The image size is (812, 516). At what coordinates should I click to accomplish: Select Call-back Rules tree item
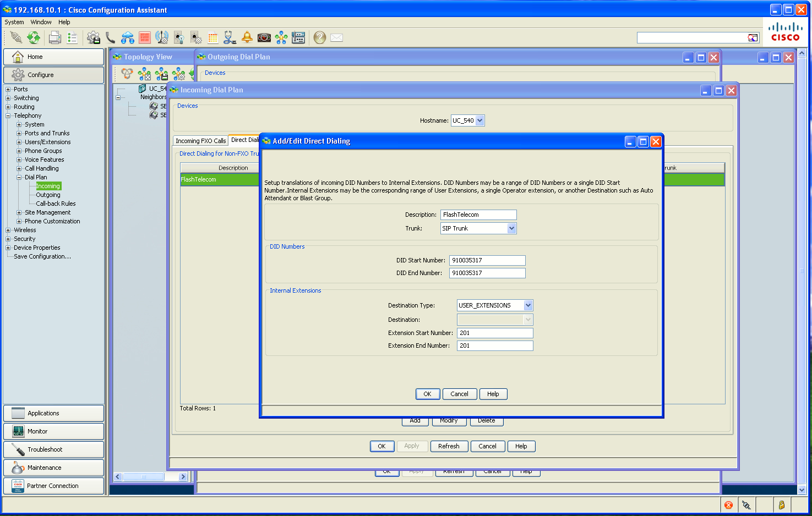pyautogui.click(x=56, y=204)
